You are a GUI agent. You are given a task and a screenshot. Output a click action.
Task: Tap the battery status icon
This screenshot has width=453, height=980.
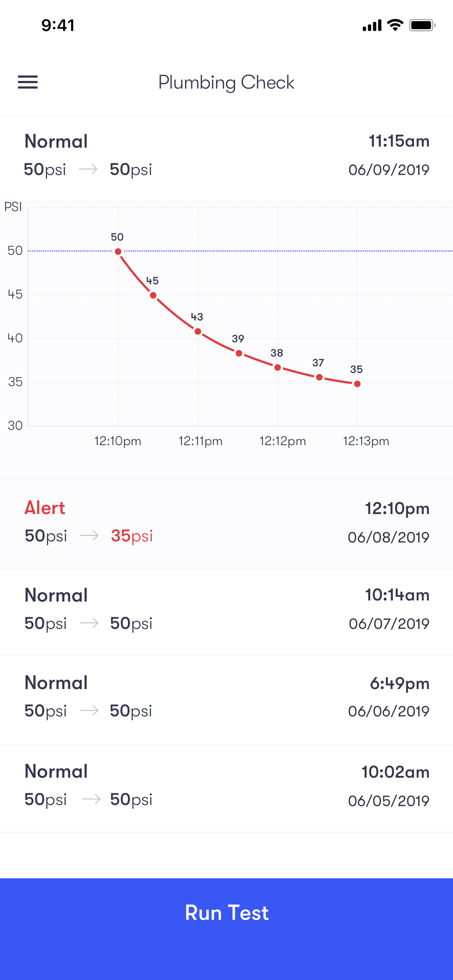coord(422,26)
